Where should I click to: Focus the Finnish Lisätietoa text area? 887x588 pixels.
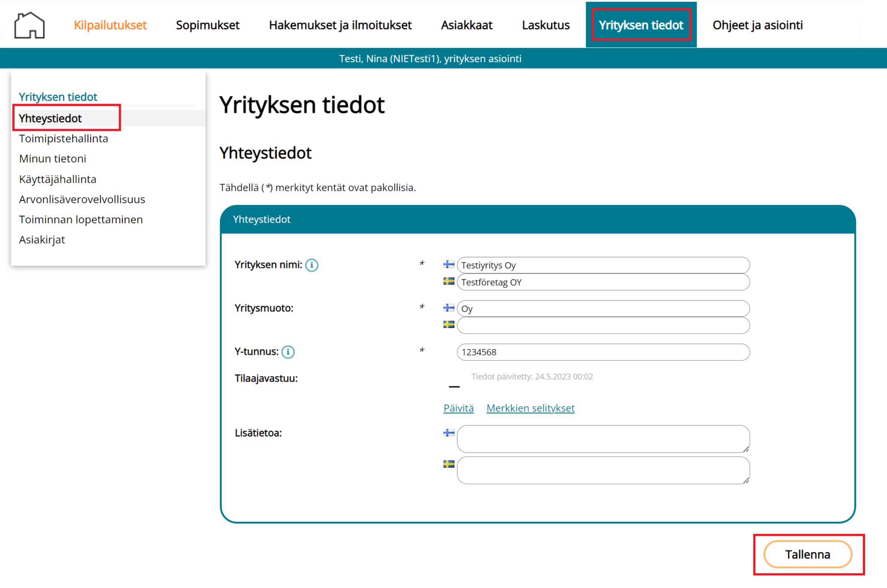click(603, 439)
